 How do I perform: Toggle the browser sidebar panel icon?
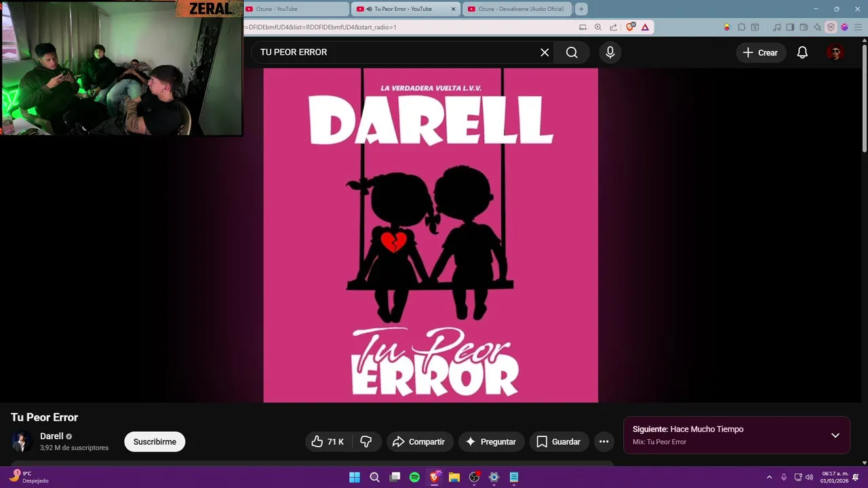click(x=790, y=27)
